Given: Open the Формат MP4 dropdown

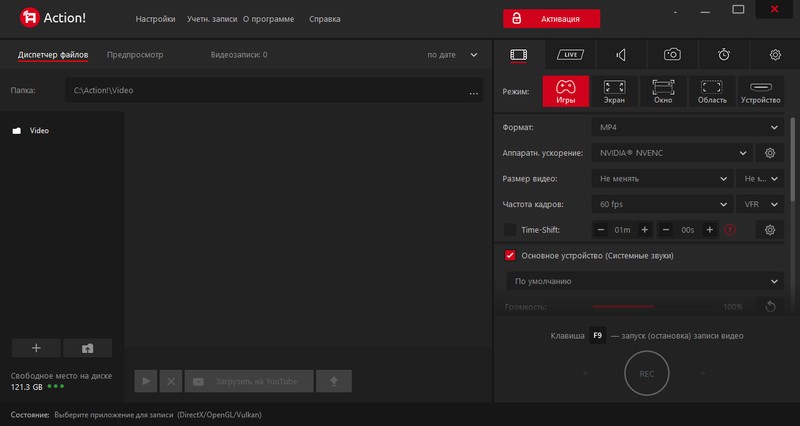Looking at the screenshot, I should 686,127.
